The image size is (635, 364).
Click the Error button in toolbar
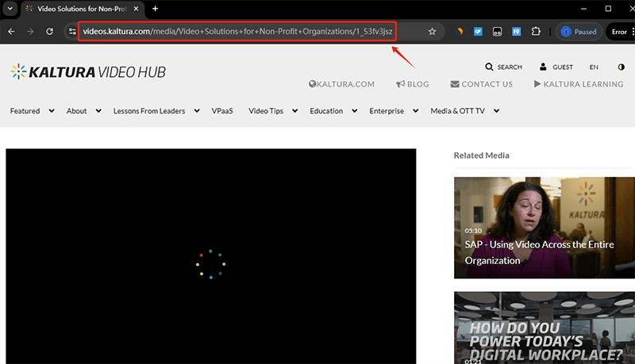[x=620, y=32]
